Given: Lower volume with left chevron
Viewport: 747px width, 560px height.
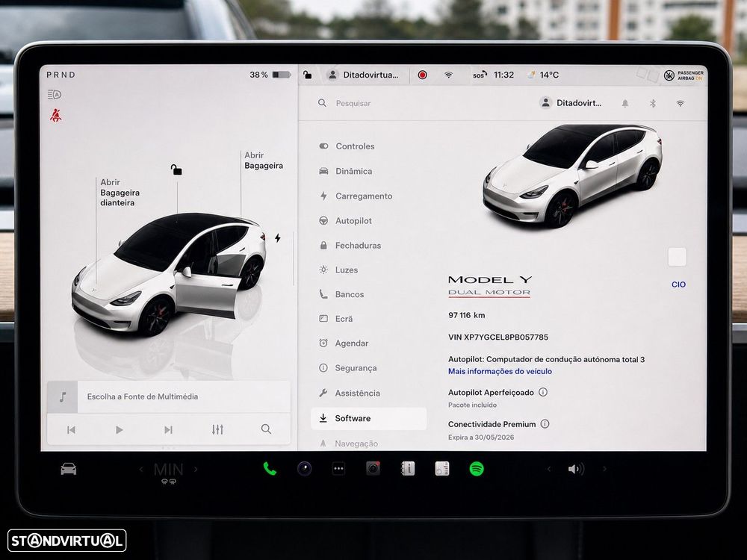Looking at the screenshot, I should click(549, 469).
